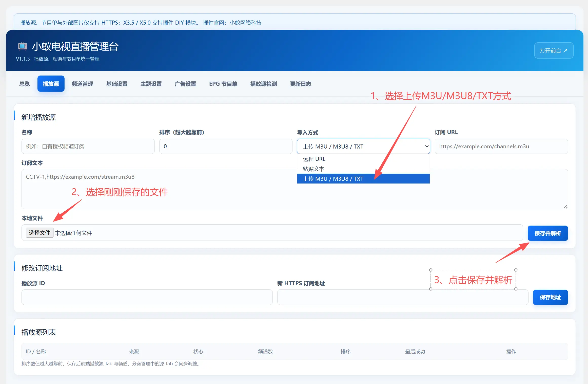Open the 播放源检测 tab
The image size is (588, 384).
click(x=264, y=84)
